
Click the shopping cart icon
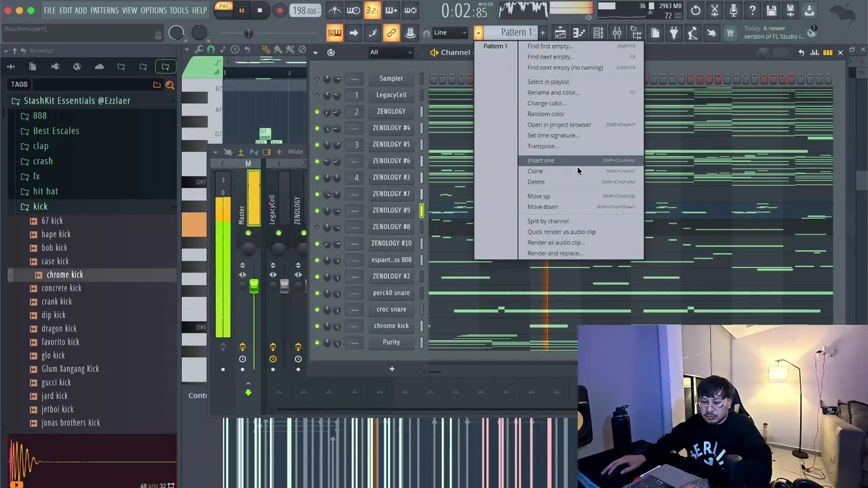(x=730, y=33)
